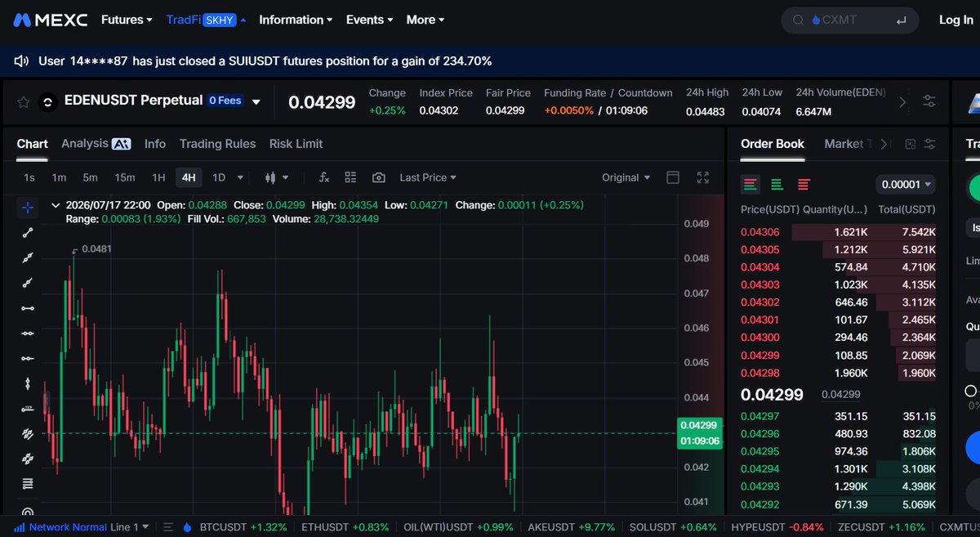Viewport: 980px width, 537px height.
Task: Select the 4H timeframe
Action: point(189,177)
